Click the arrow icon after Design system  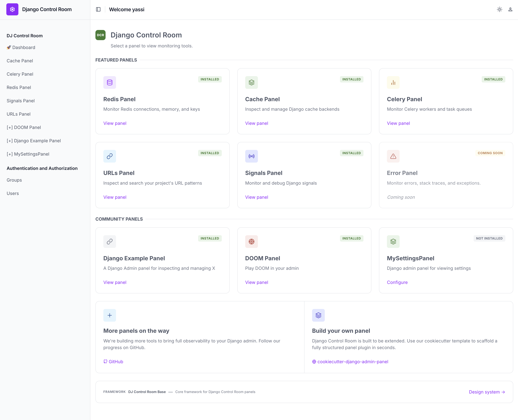(x=503, y=392)
